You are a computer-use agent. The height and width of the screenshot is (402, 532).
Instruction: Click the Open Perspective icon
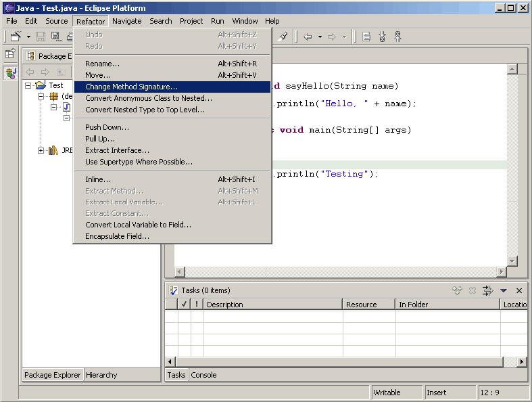point(10,53)
